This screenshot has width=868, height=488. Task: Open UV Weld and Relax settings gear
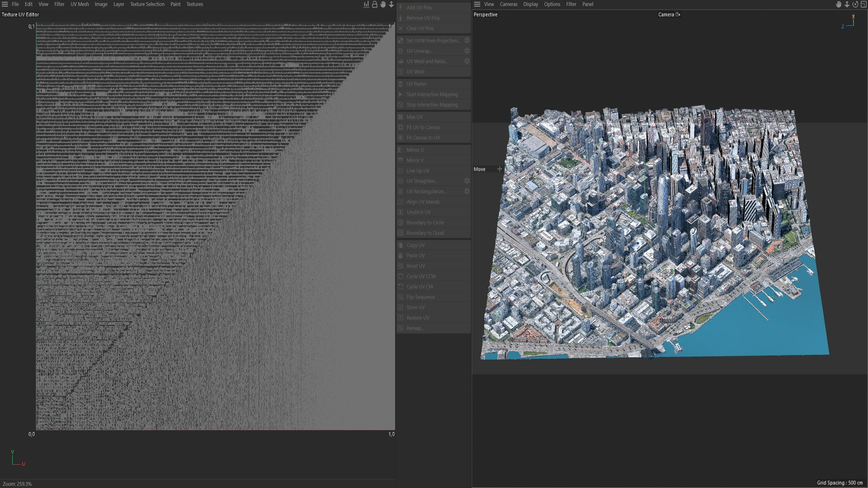pos(467,61)
